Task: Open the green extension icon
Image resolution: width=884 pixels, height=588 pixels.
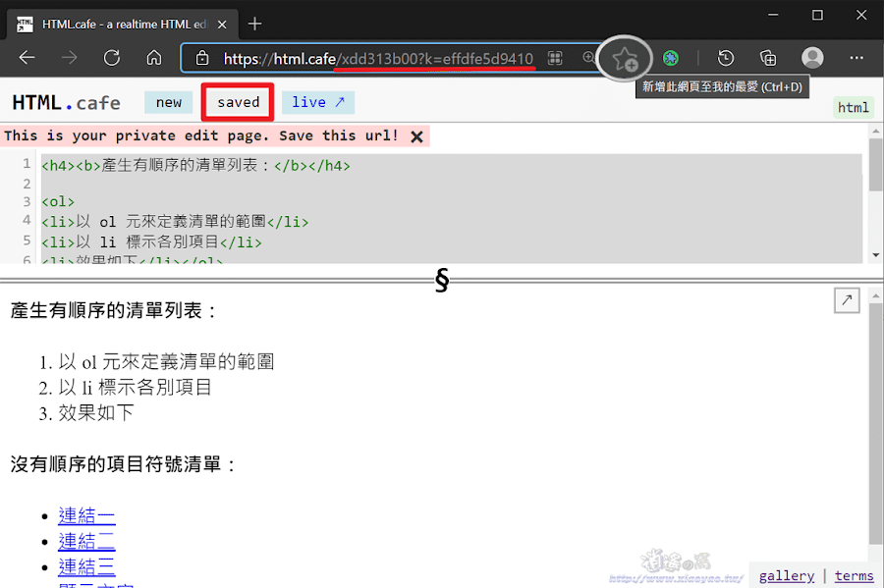Action: [670, 58]
